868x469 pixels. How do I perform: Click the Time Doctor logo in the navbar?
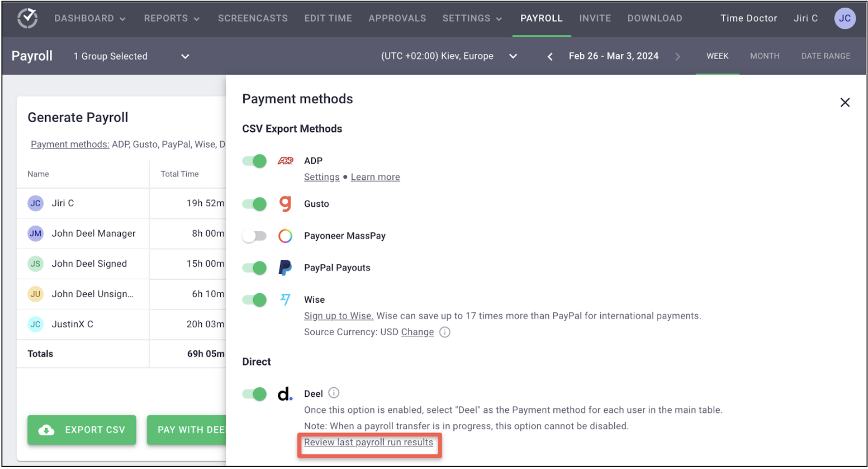pyautogui.click(x=27, y=18)
